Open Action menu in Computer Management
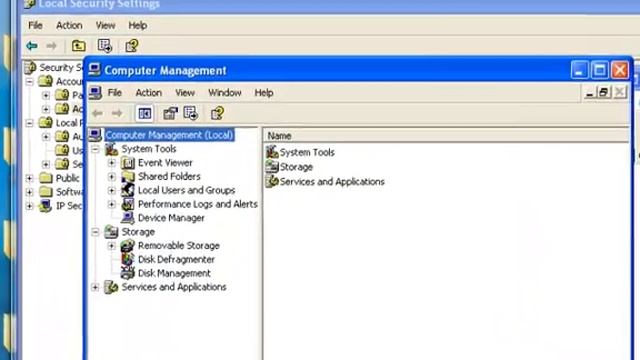This screenshot has width=640, height=360. point(149,93)
